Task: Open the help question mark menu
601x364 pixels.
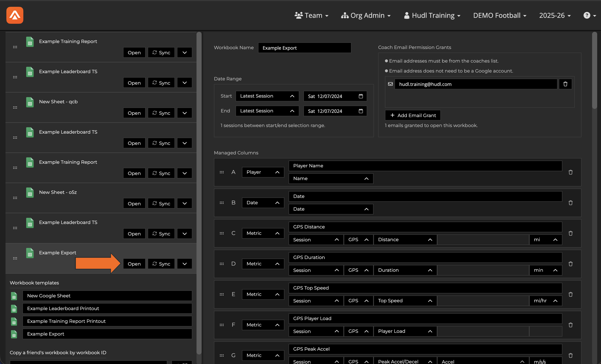Action: pos(589,15)
